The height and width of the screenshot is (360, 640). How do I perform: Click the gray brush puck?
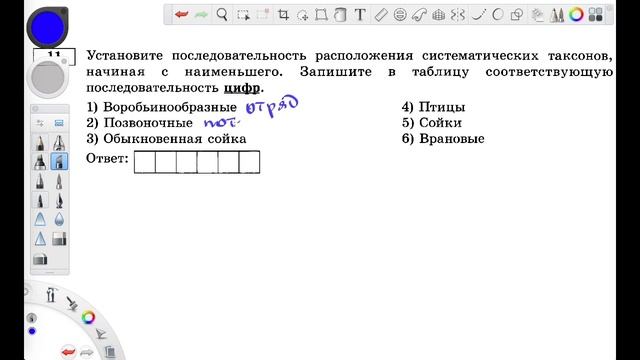[x=48, y=77]
